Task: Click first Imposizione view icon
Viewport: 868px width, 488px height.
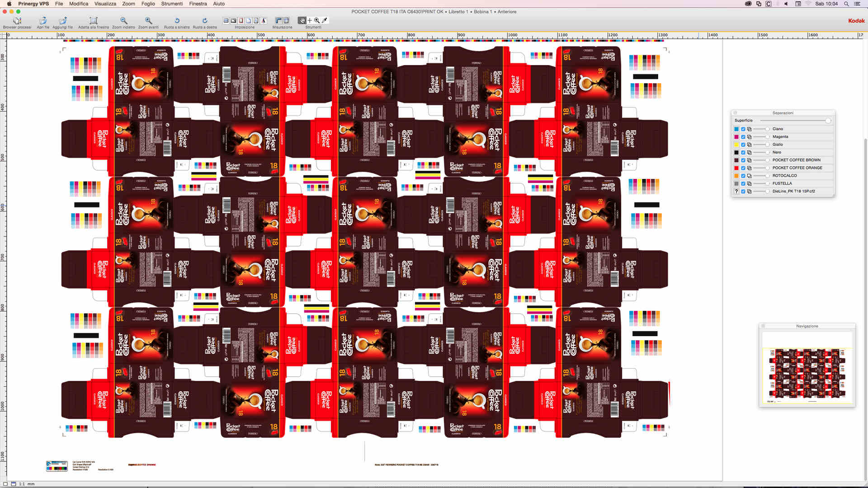Action: point(226,21)
